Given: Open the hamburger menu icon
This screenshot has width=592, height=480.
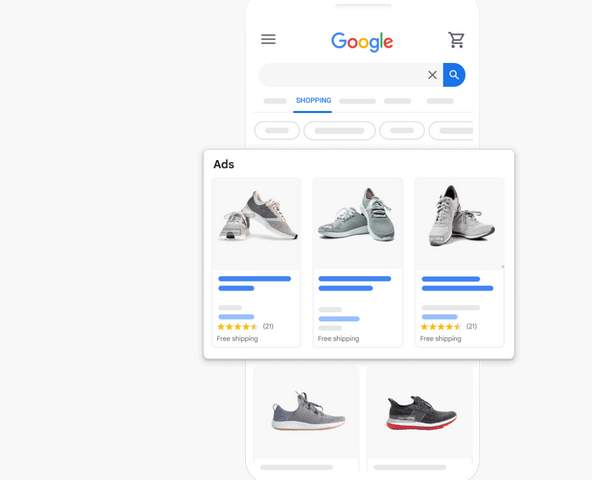Looking at the screenshot, I should tap(268, 39).
